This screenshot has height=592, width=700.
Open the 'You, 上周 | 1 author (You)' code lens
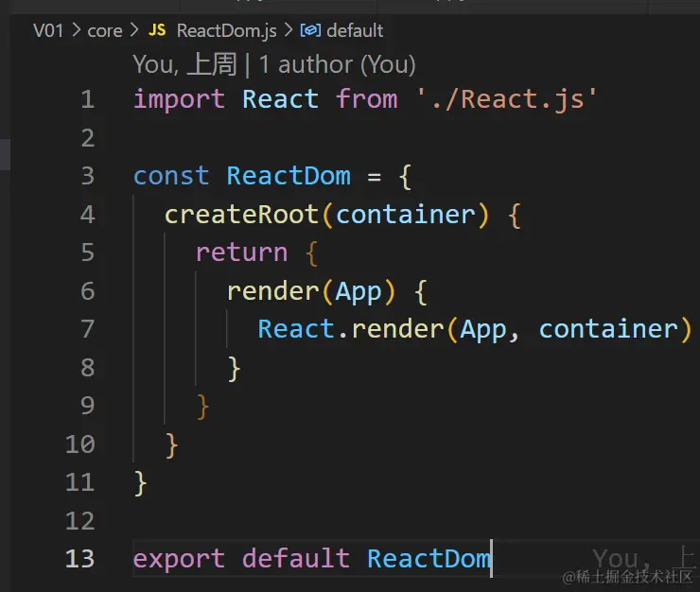[274, 64]
